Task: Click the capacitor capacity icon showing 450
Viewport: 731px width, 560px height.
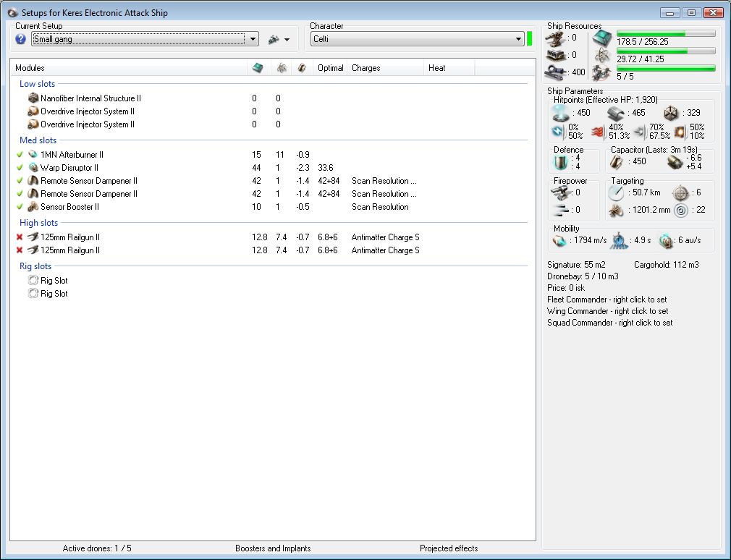Action: tap(617, 161)
